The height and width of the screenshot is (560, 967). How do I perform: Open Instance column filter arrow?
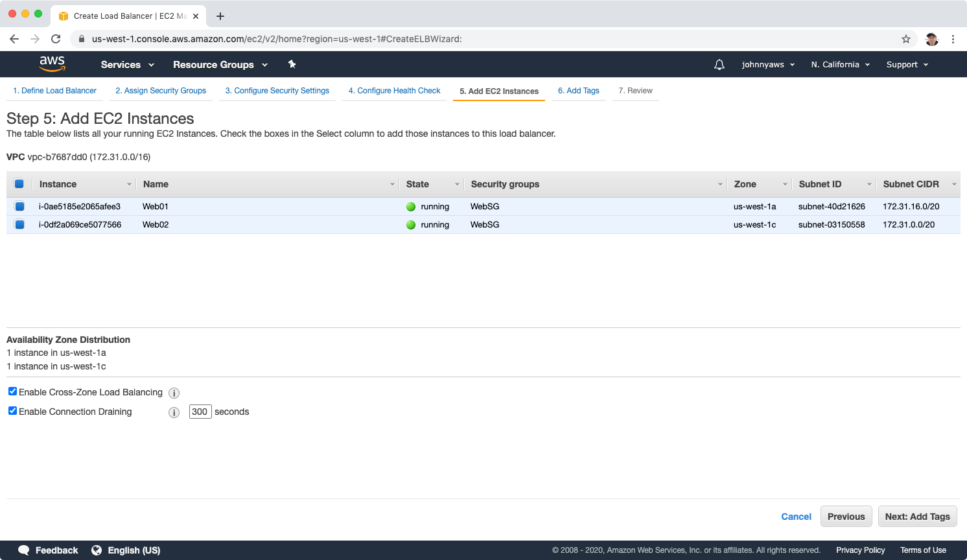[x=129, y=185]
